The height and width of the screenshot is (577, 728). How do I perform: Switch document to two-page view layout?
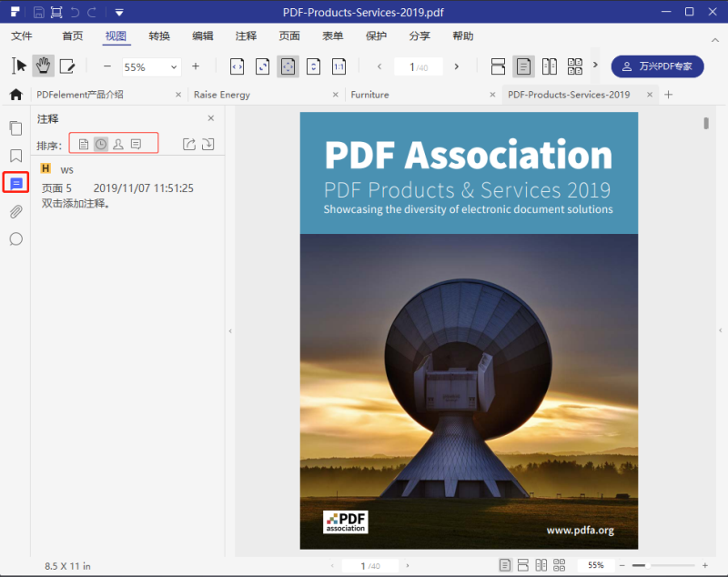(x=550, y=66)
